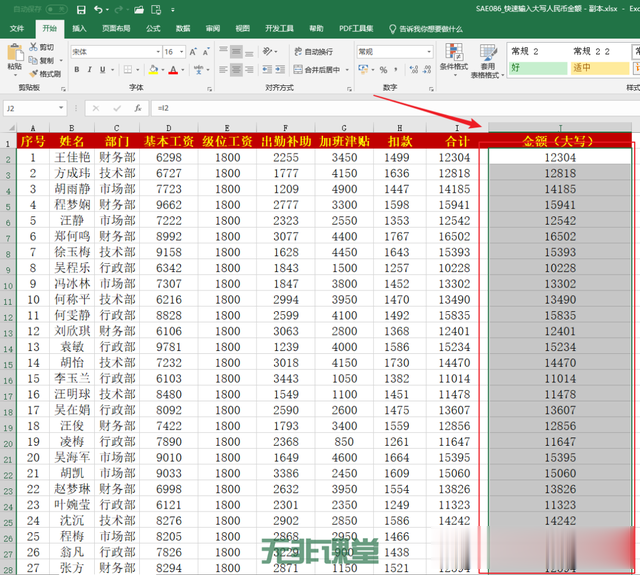Click the Cut (剪切) scissors button

(x=41, y=47)
